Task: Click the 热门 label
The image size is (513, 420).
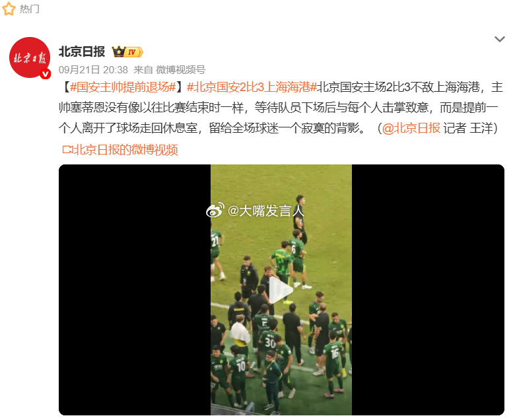Action: tap(30, 9)
